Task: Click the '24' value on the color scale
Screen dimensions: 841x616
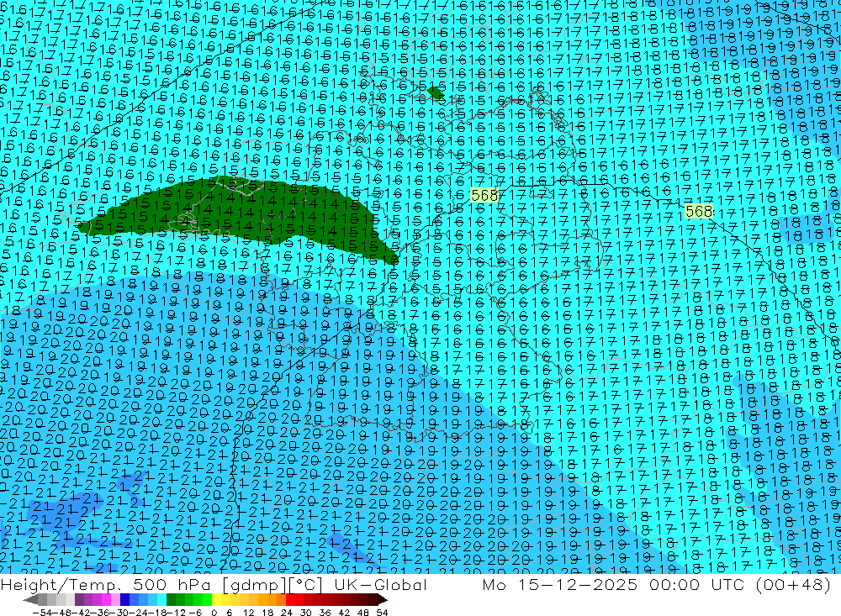Action: point(287,613)
